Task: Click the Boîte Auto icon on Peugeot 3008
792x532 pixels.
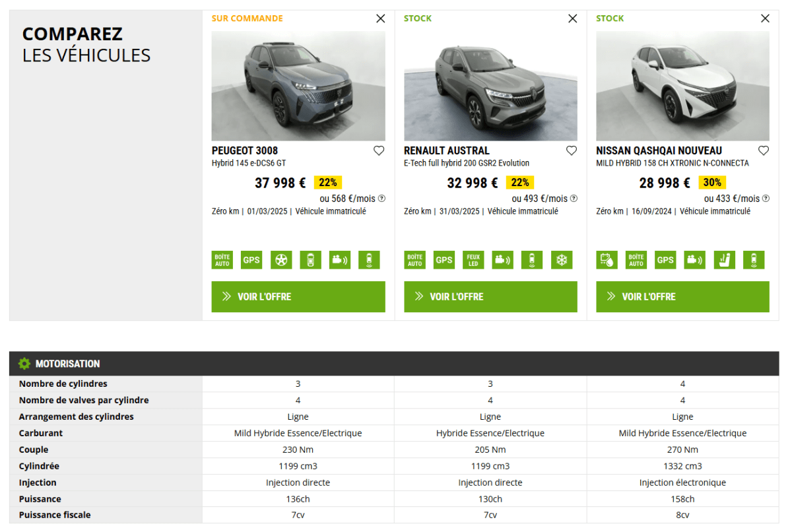Action: point(222,260)
